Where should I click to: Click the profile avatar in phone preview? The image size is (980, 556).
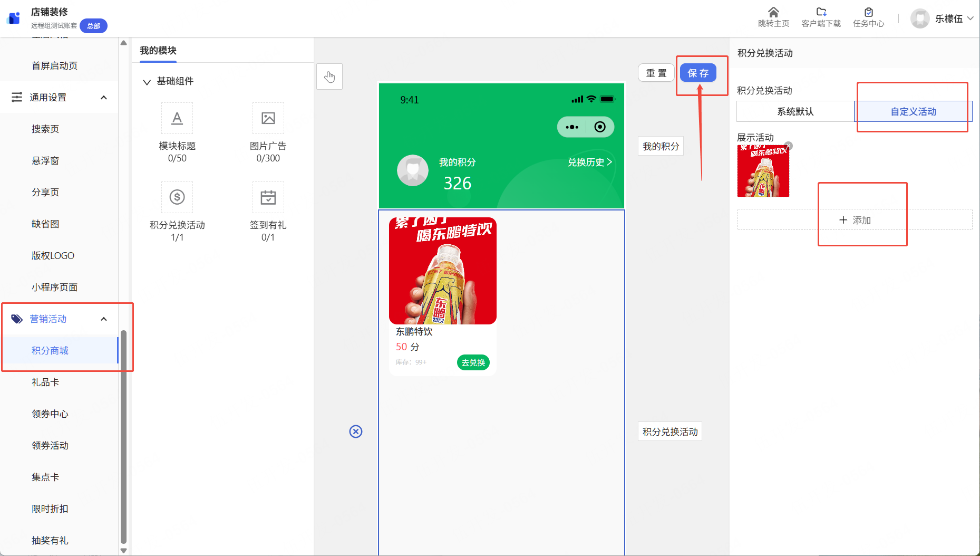point(413,170)
